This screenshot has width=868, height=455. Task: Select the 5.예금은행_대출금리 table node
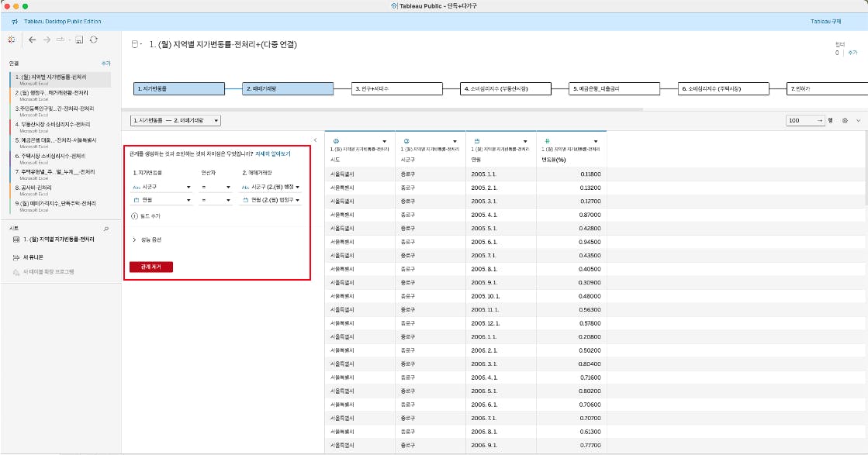click(x=614, y=88)
